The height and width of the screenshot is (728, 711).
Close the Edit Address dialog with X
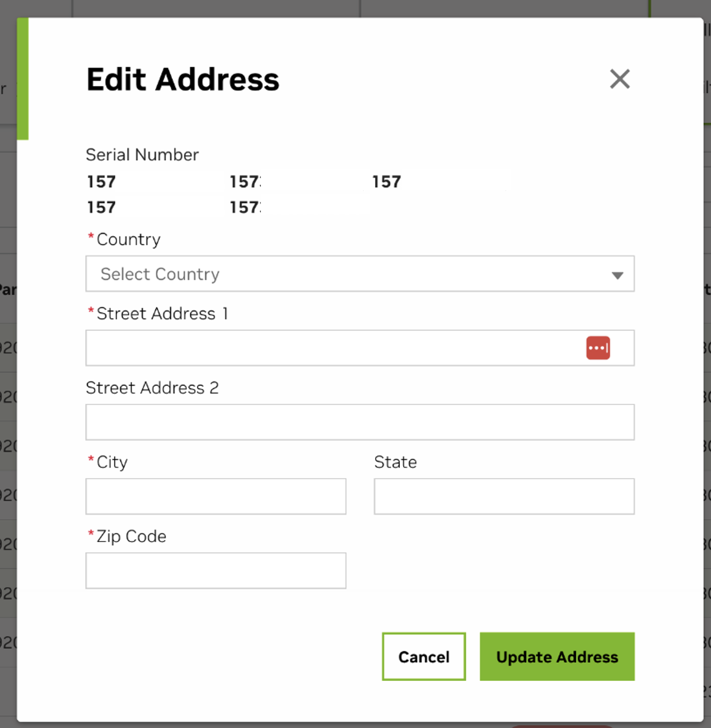tap(619, 79)
